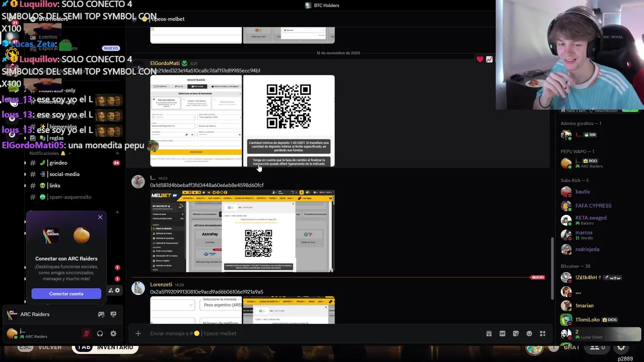644x362 pixels.
Task: Click the RM badge member in Admins gorditos
Action: [x=590, y=135]
